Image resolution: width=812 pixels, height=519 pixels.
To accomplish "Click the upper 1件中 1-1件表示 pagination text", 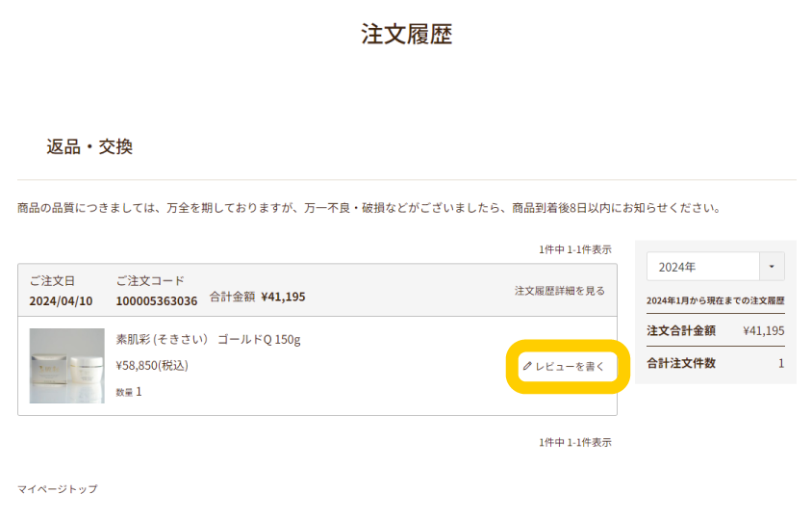I will 574,249.
